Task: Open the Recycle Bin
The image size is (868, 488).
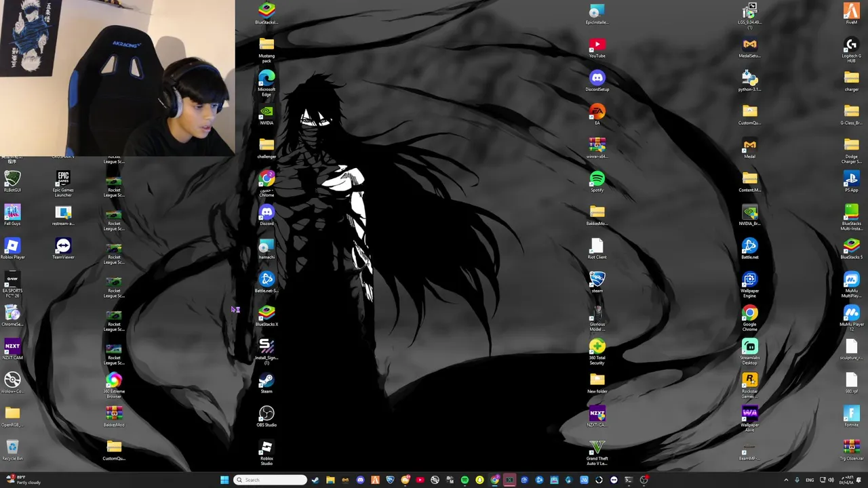Action: (12, 450)
